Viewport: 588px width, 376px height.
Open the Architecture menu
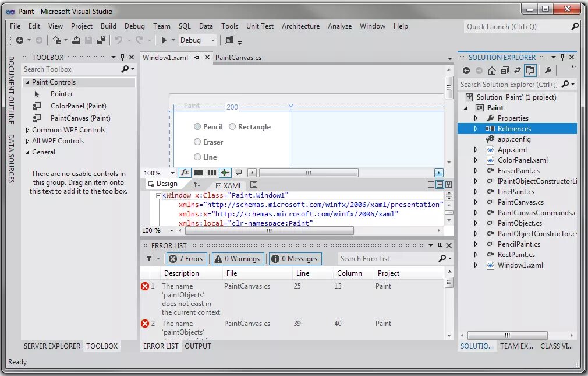coord(301,26)
